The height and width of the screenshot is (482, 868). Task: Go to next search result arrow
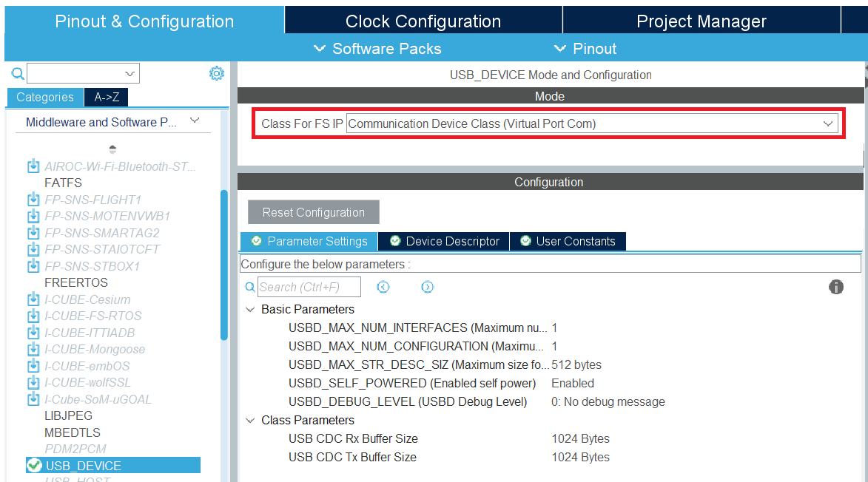coord(427,287)
